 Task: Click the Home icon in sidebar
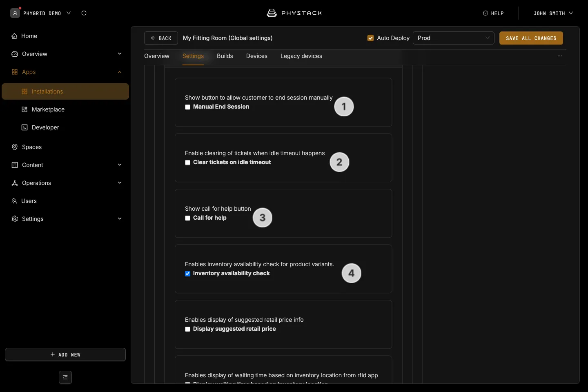[14, 36]
